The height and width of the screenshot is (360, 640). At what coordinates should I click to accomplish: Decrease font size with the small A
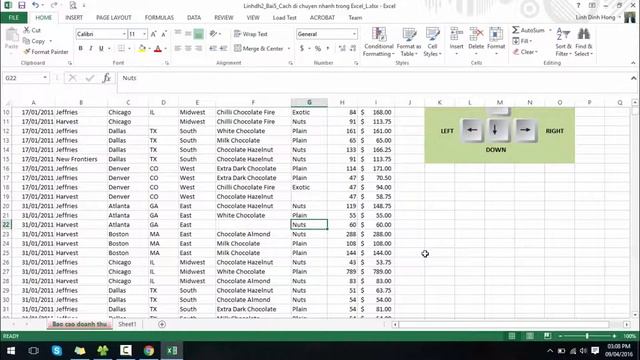click(164, 34)
